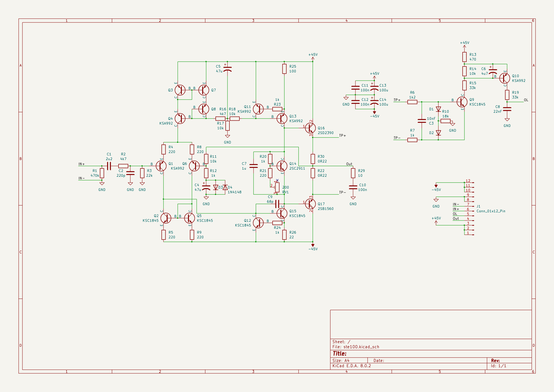554x392 pixels.
Task: Click the Q15 KSC1845 transistor symbol
Action: pyautogui.click(x=282, y=213)
